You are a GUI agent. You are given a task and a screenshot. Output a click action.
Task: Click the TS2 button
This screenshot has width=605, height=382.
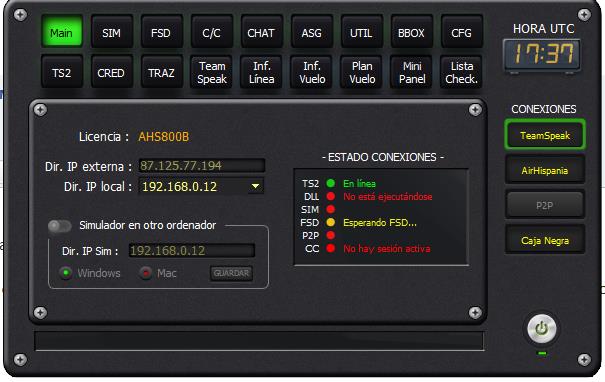click(62, 72)
